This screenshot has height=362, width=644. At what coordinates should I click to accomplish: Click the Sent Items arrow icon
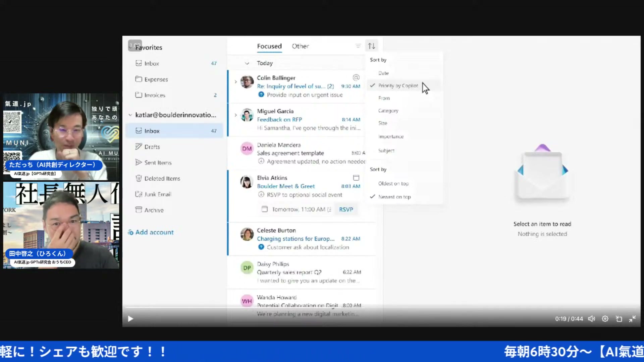(139, 162)
